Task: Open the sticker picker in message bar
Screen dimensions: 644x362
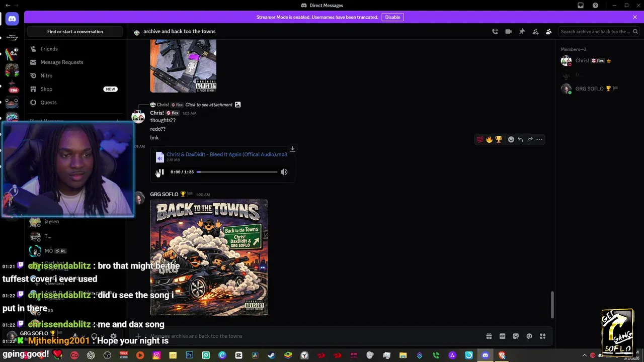Action: 516,336
